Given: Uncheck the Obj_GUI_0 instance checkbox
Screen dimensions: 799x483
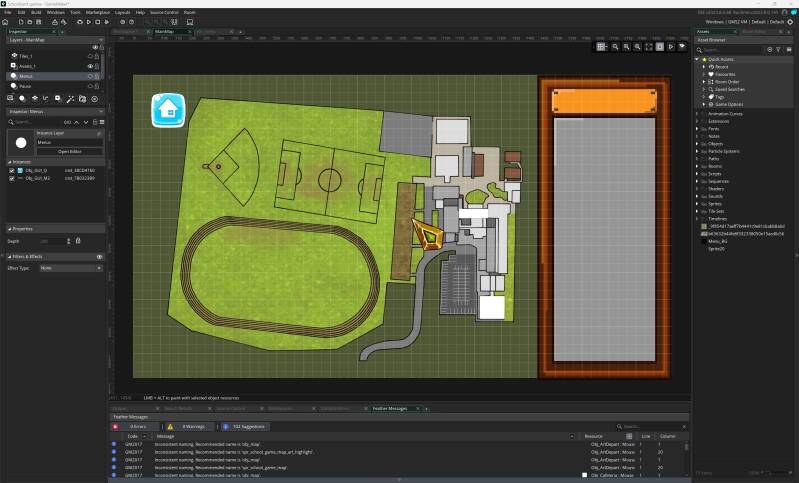Looking at the screenshot, I should pos(12,170).
